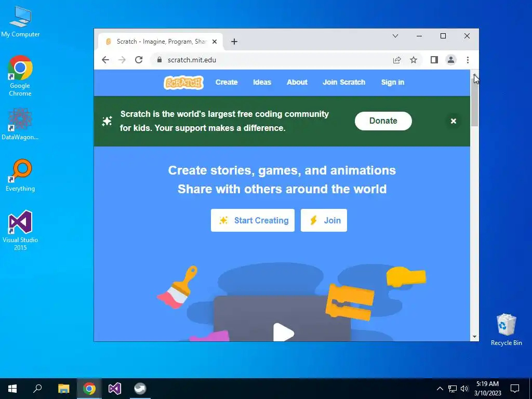Go back using Chrome's back arrow
The height and width of the screenshot is (399, 532).
click(x=105, y=60)
